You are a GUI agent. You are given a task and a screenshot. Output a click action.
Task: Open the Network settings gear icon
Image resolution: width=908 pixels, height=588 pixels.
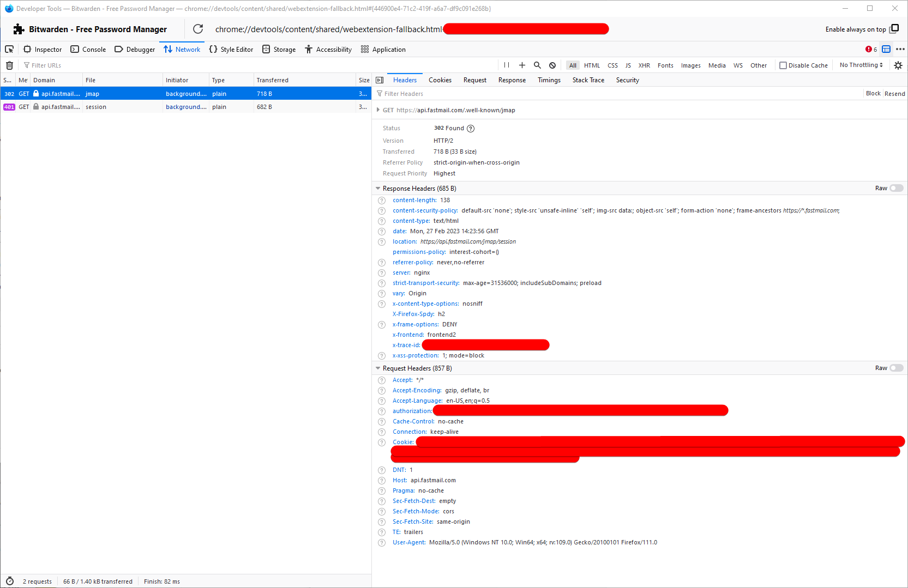coord(898,65)
